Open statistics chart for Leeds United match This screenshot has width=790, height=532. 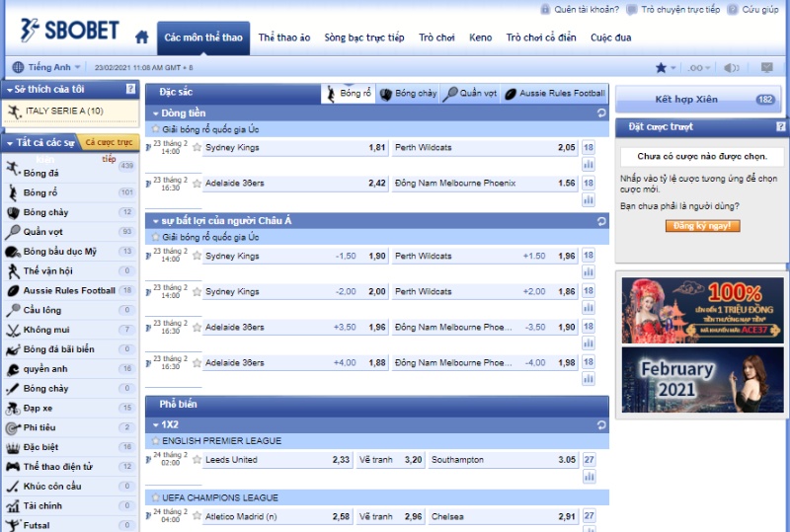[x=589, y=476]
